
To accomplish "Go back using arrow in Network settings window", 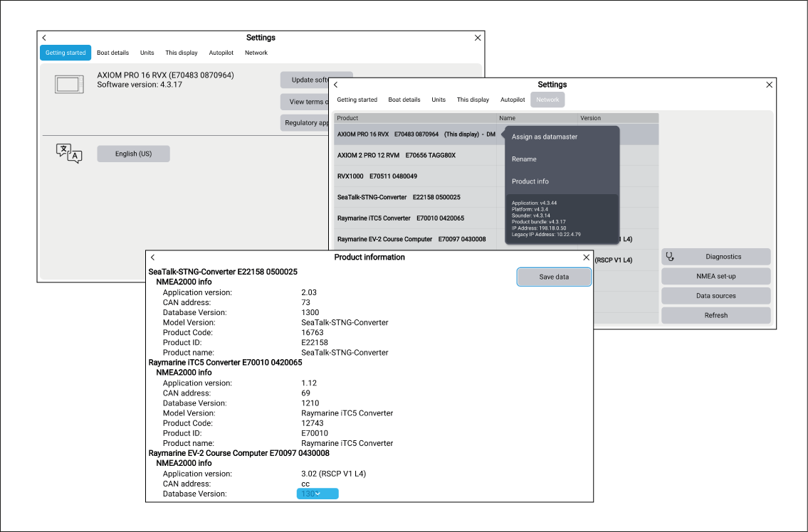I will pos(335,85).
